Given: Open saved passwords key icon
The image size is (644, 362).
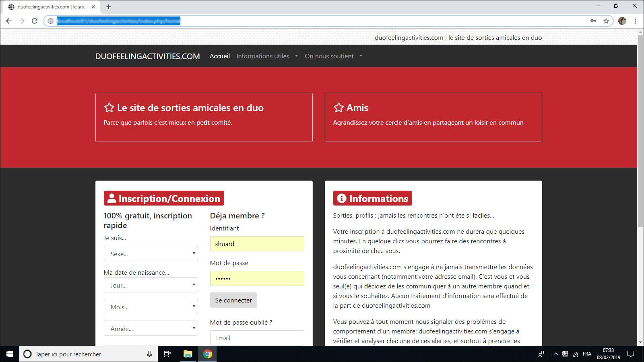Looking at the screenshot, I should click(x=593, y=21).
